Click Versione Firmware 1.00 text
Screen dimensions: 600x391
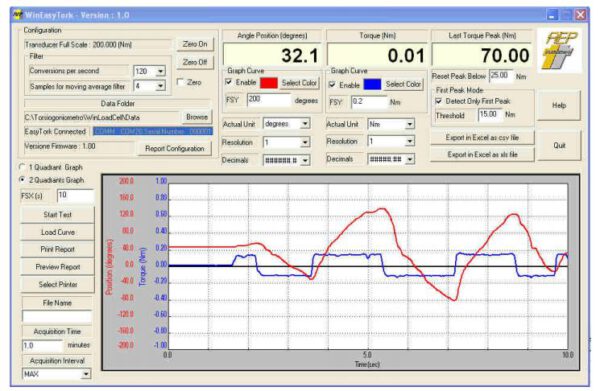click(60, 146)
